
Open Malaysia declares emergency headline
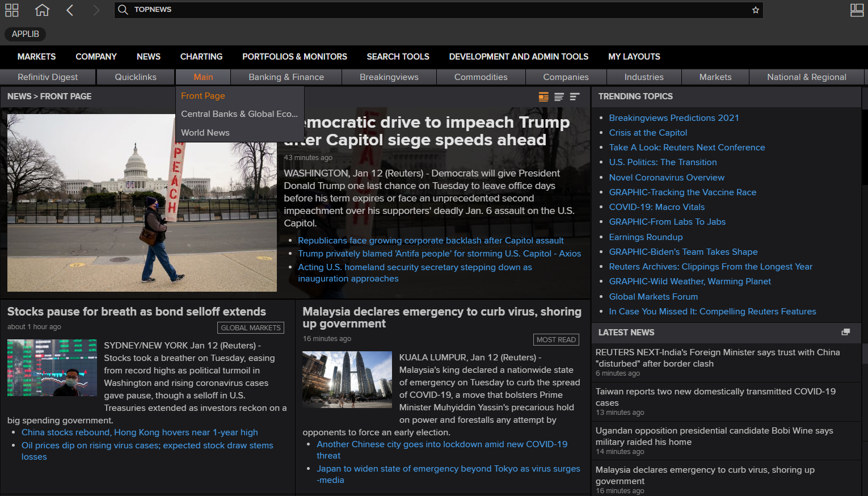[x=442, y=318]
